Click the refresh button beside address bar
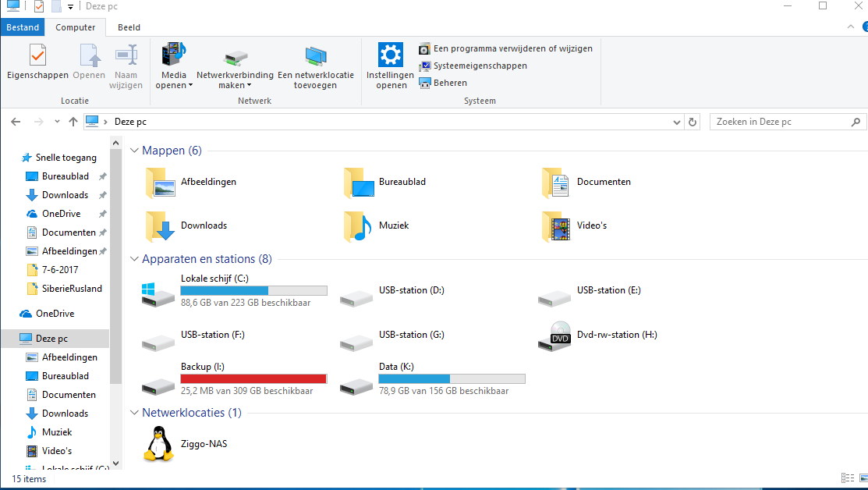Image resolution: width=868 pixels, height=490 pixels. point(693,122)
